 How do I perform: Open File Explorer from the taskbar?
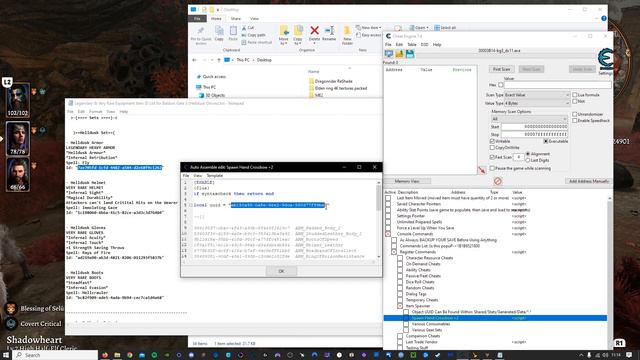click(117, 355)
